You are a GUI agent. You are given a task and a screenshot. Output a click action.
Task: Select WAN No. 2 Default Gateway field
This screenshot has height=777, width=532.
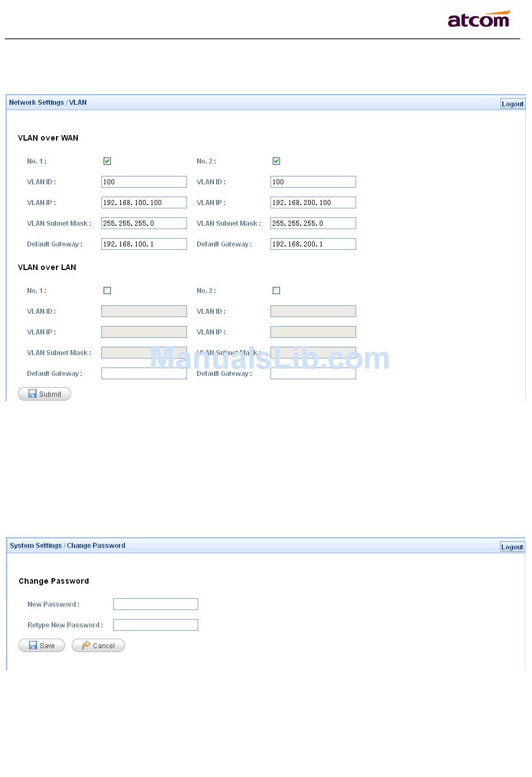pos(313,244)
